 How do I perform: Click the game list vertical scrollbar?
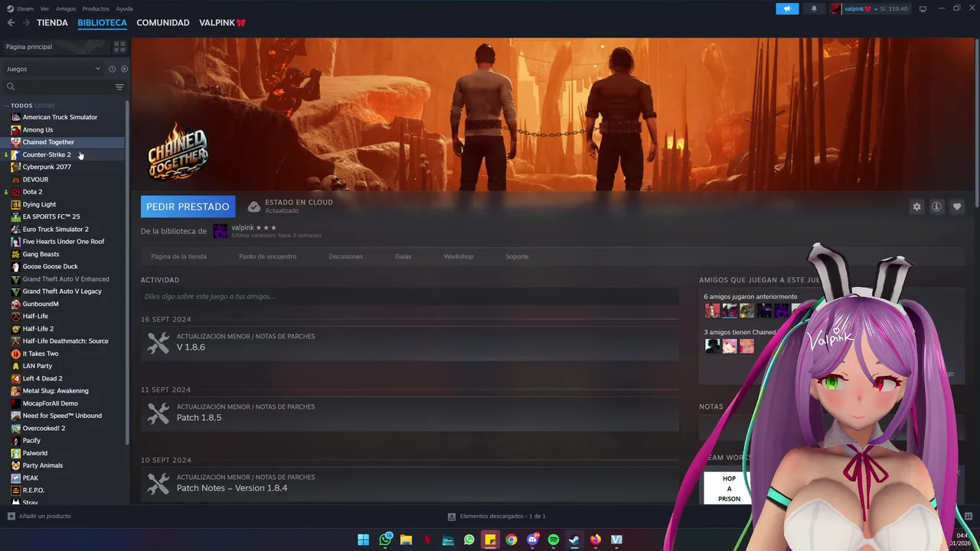point(127,272)
